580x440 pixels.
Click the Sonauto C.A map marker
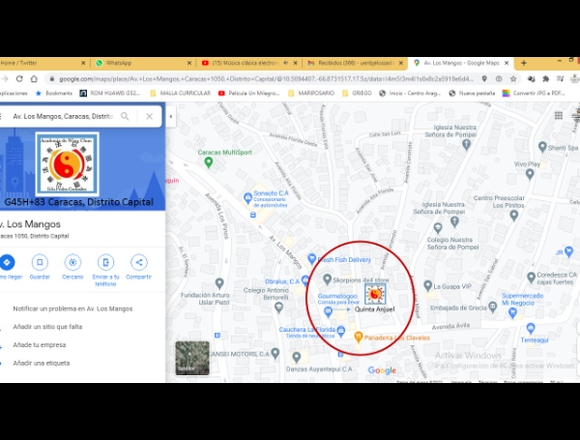click(247, 198)
